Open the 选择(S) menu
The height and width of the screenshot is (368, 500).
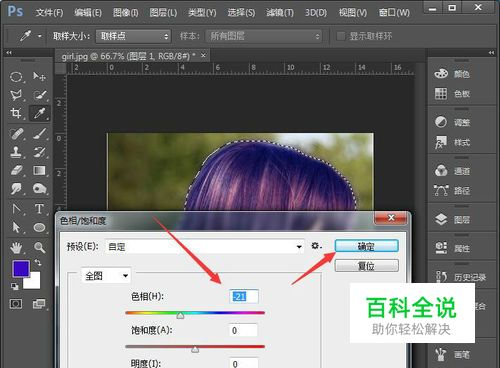241,13
